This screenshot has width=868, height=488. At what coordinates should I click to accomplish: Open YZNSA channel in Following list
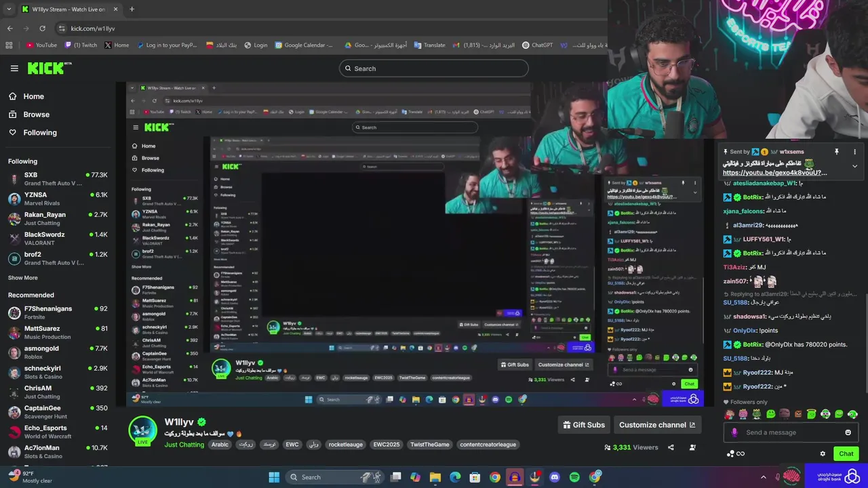(58, 199)
